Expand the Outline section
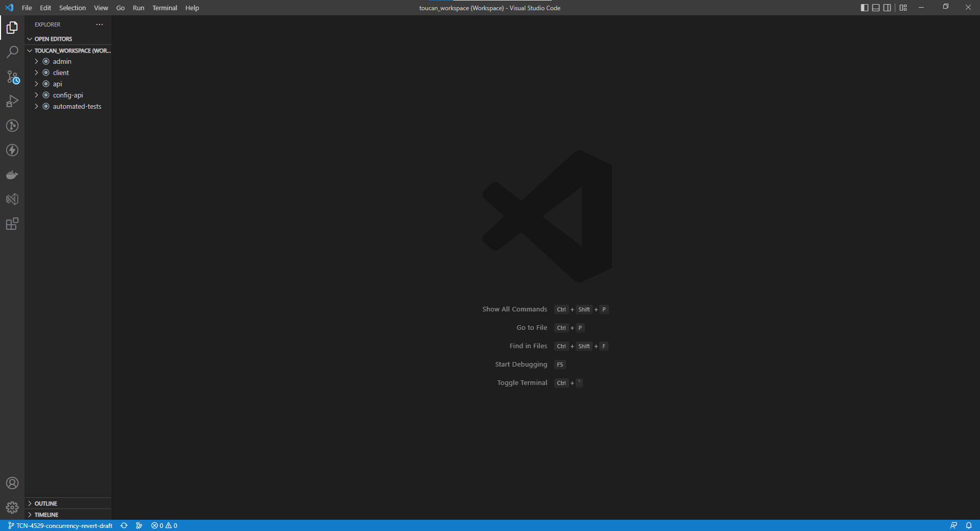 68,503
